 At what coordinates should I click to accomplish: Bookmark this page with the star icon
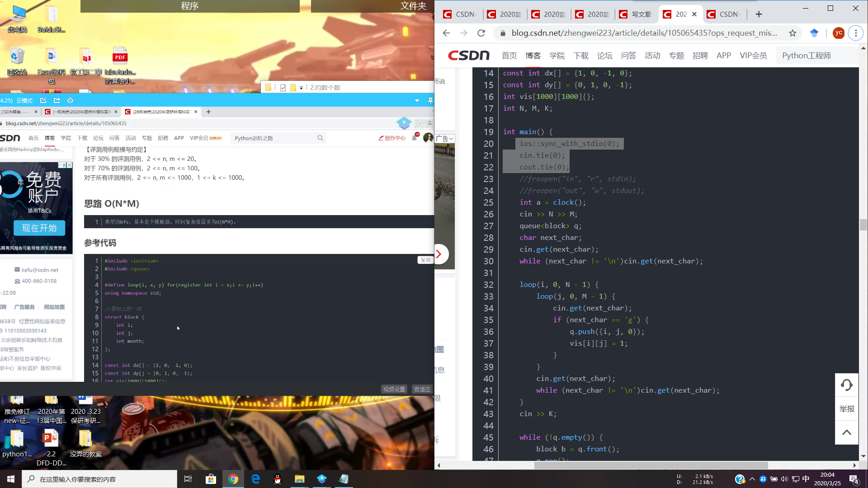point(793,33)
